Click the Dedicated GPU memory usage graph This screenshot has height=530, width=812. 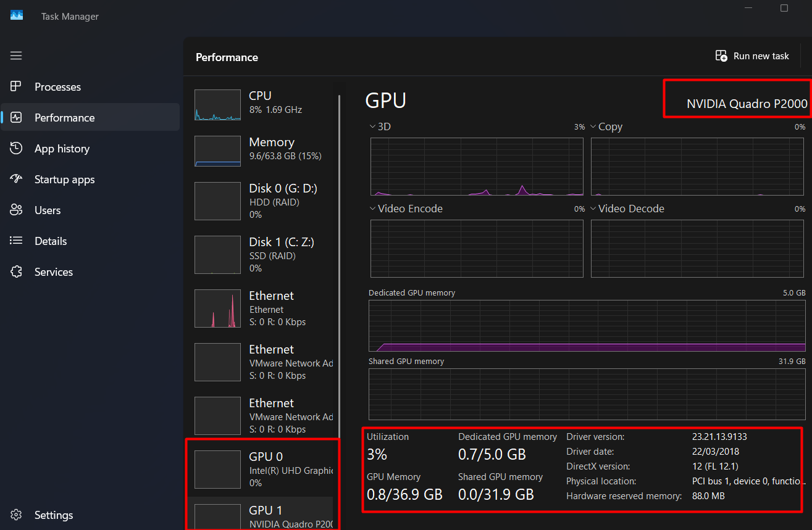pyautogui.click(x=587, y=326)
